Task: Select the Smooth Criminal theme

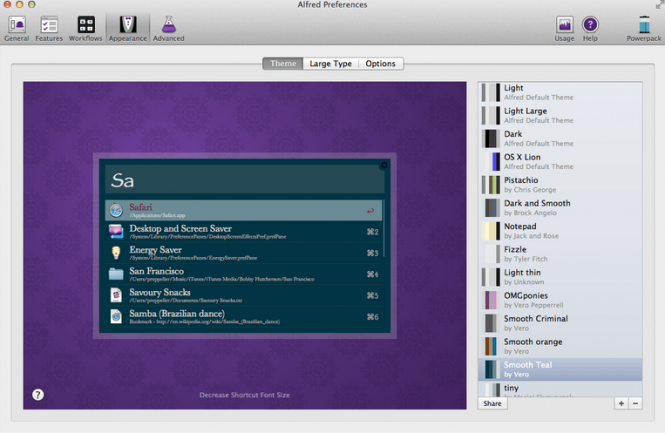Action: coord(560,323)
